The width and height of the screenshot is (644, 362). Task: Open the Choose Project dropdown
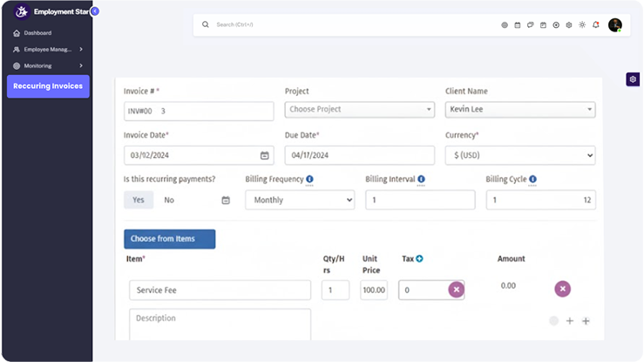[359, 110]
